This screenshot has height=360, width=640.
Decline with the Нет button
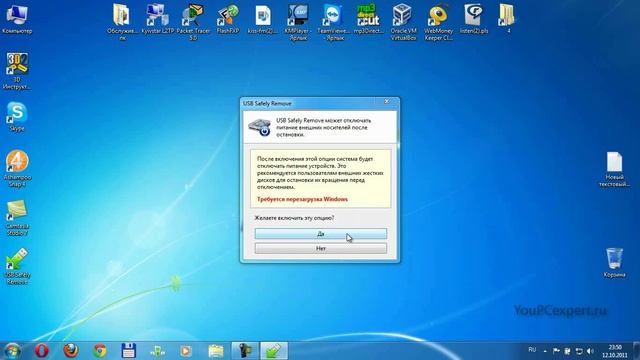point(321,248)
